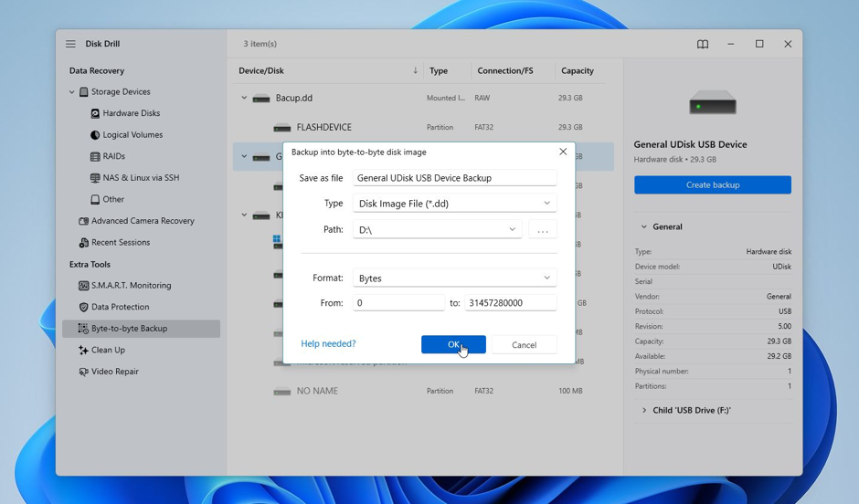Click Cancel in the backup dialog
Image resolution: width=859 pixels, height=504 pixels.
(x=524, y=345)
